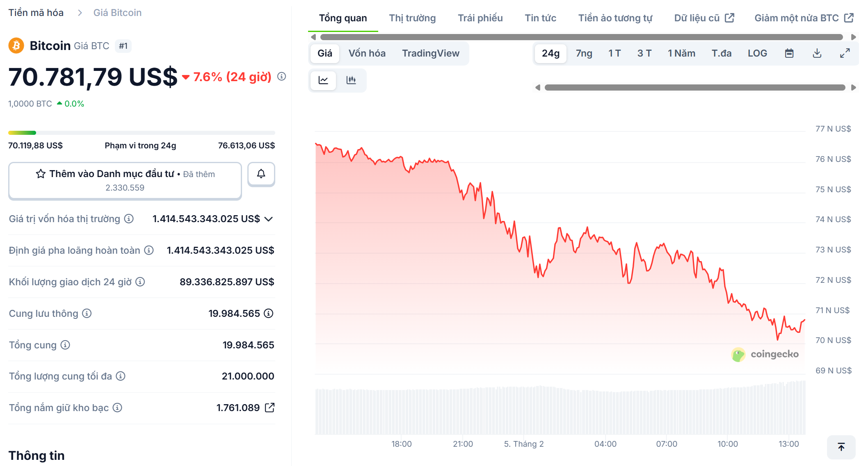868x466 pixels.
Task: Switch to the Thị trường tab
Action: [x=412, y=18]
